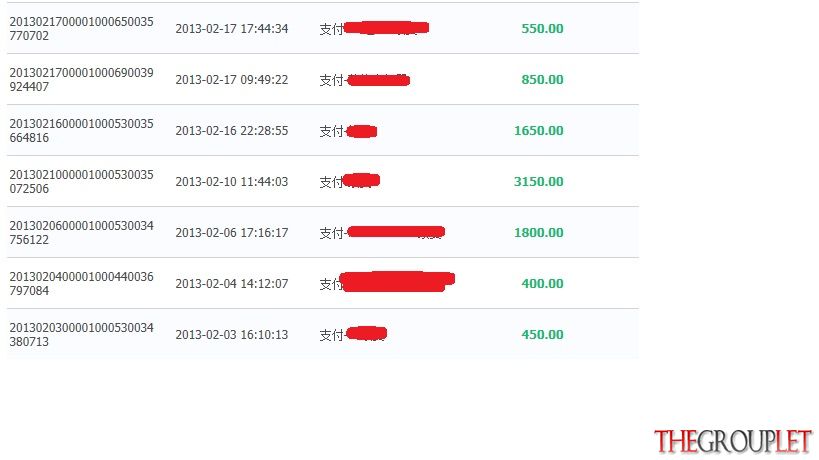
Task: Select transaction number ending 664816
Action: point(81,131)
